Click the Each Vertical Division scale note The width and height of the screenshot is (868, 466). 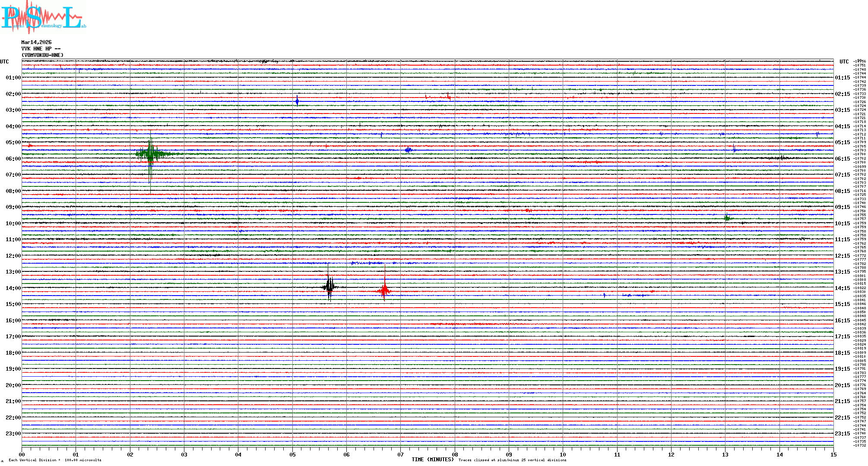point(55,460)
